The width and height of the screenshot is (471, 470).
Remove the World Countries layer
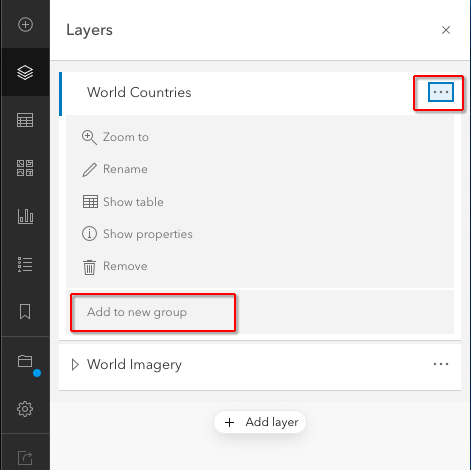pos(115,266)
